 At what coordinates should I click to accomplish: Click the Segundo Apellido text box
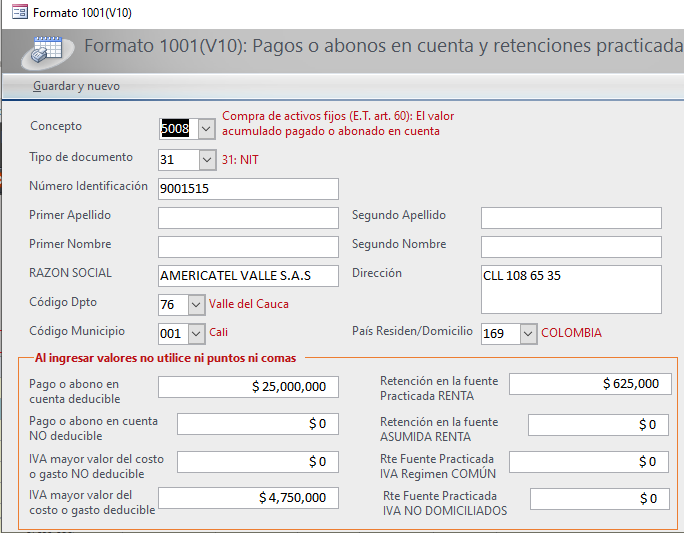[x=571, y=217]
